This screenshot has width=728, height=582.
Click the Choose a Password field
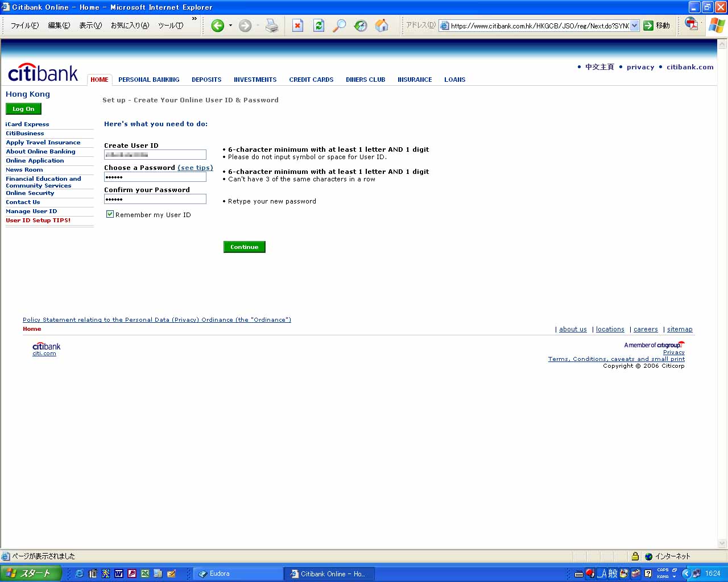point(155,177)
